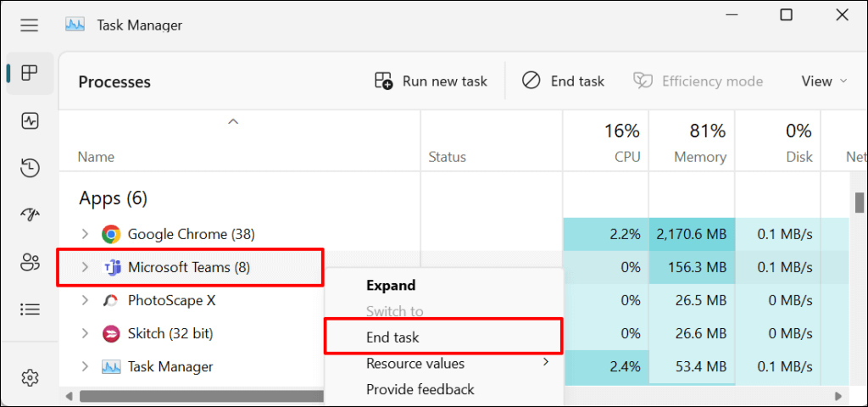Image resolution: width=868 pixels, height=407 pixels.
Task: Open the App history sidebar icon
Action: pos(30,167)
